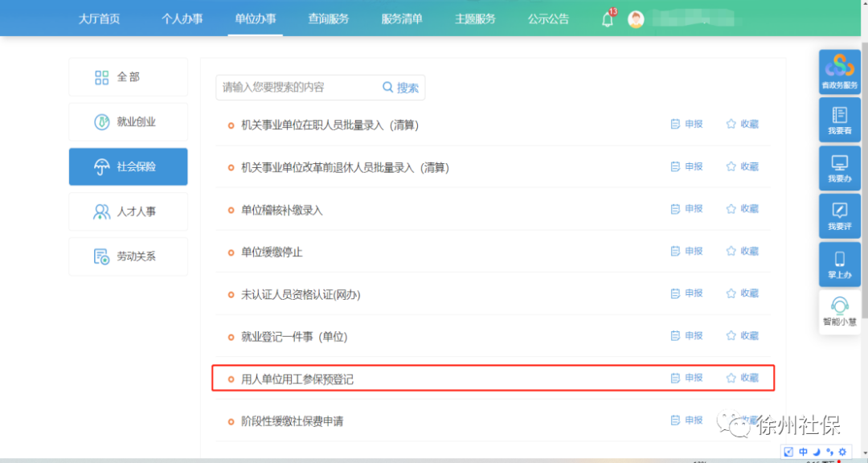The image size is (868, 463).
Task: Open notifications via the bell icon
Action: pyautogui.click(x=608, y=19)
